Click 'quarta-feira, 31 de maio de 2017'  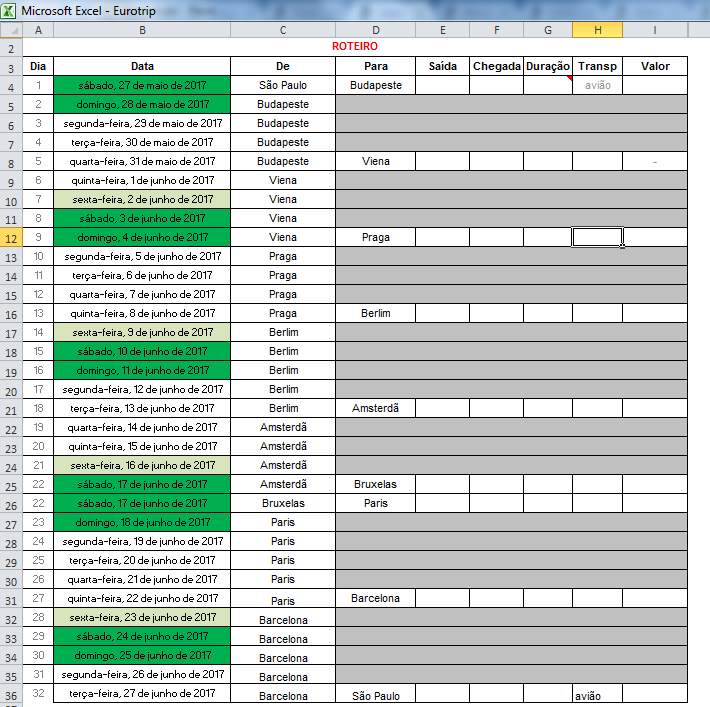142,161
